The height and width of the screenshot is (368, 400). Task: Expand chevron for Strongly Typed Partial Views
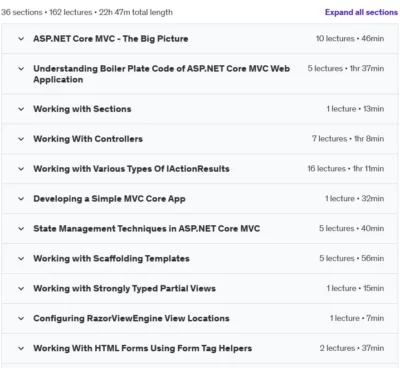coord(21,288)
